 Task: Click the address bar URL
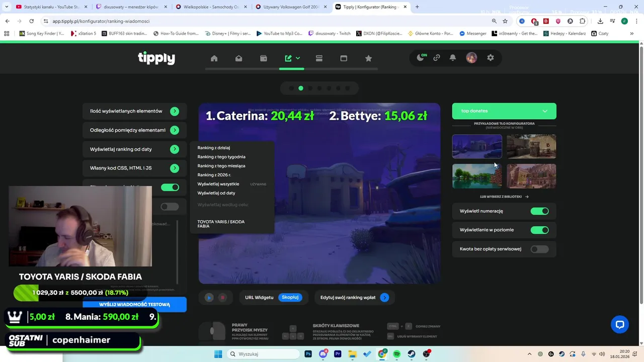[x=101, y=21]
